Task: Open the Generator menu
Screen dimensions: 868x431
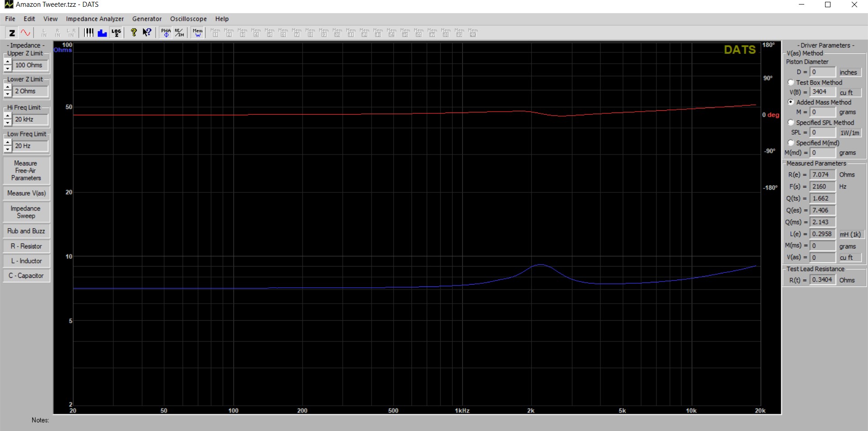Action: pos(147,19)
